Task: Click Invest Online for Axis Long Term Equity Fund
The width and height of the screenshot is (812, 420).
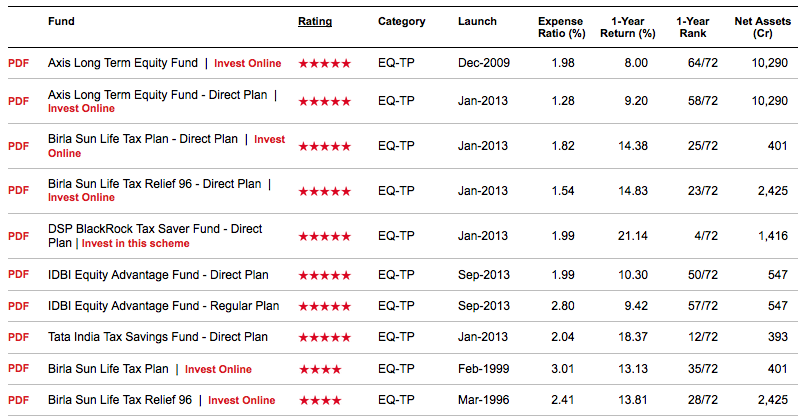Action: coord(247,63)
